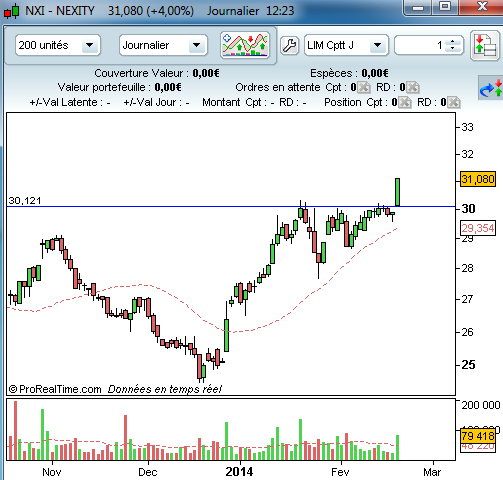
Task: Maximize the NXI chart window
Action: pos(445,7)
